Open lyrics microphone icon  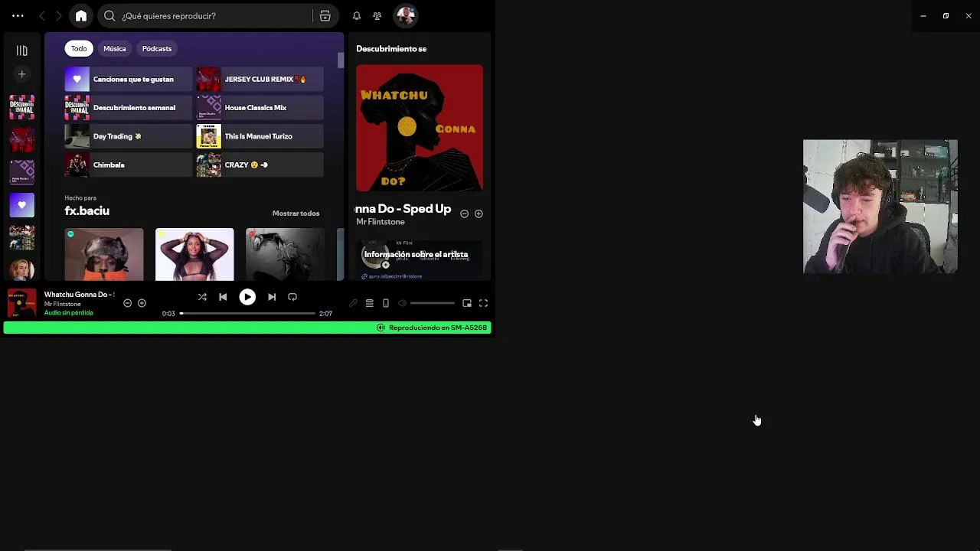pyautogui.click(x=353, y=304)
